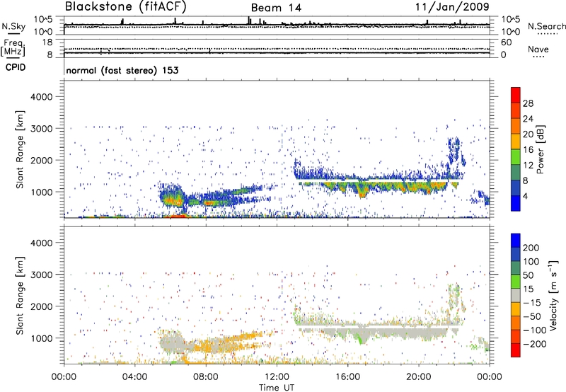
Task: Click the '200' tick on velocity scale
Action: [531, 248]
